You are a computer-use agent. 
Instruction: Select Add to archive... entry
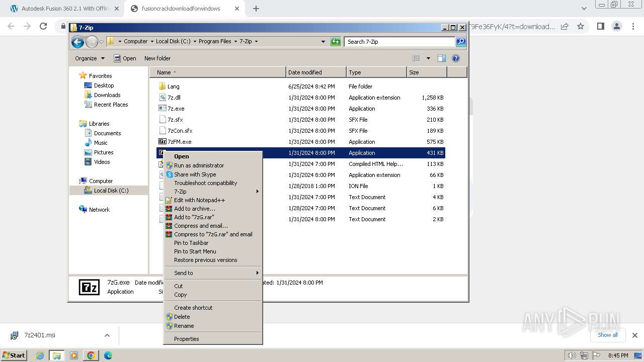[x=213, y=209]
